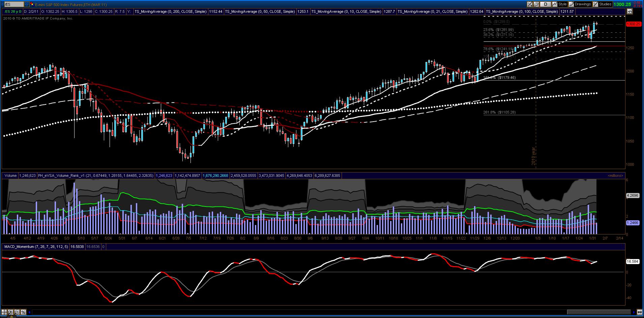Zoom in with the magnifier plus icon
Screen dimensions: 644x318
click(10, 312)
